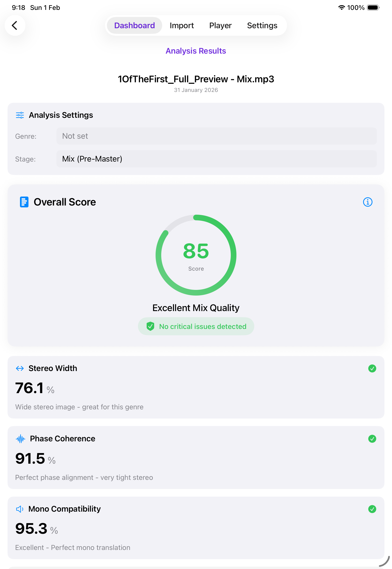Image resolution: width=392 pixels, height=569 pixels.
Task: Switch to the Import tab
Action: (x=181, y=25)
